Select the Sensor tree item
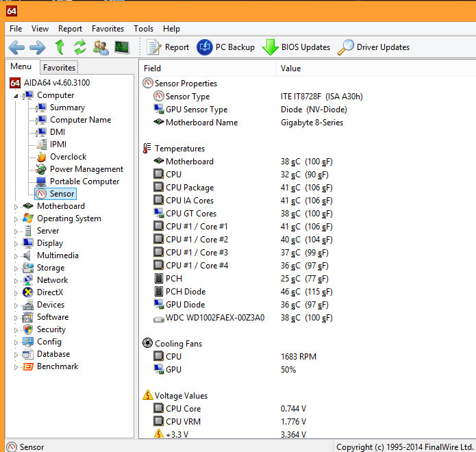 tap(55, 194)
